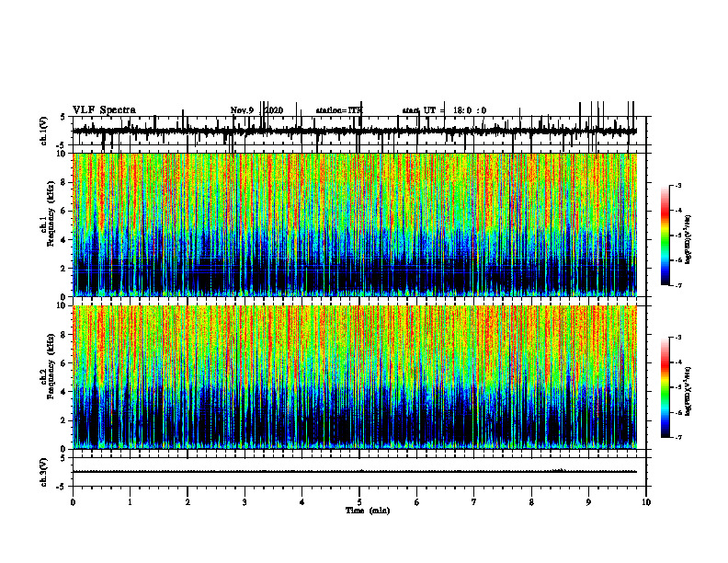Image resolution: width=728 pixels, height=563 pixels.
Task: Select the ch.2 spectrogram color scale bar
Action: (x=665, y=387)
